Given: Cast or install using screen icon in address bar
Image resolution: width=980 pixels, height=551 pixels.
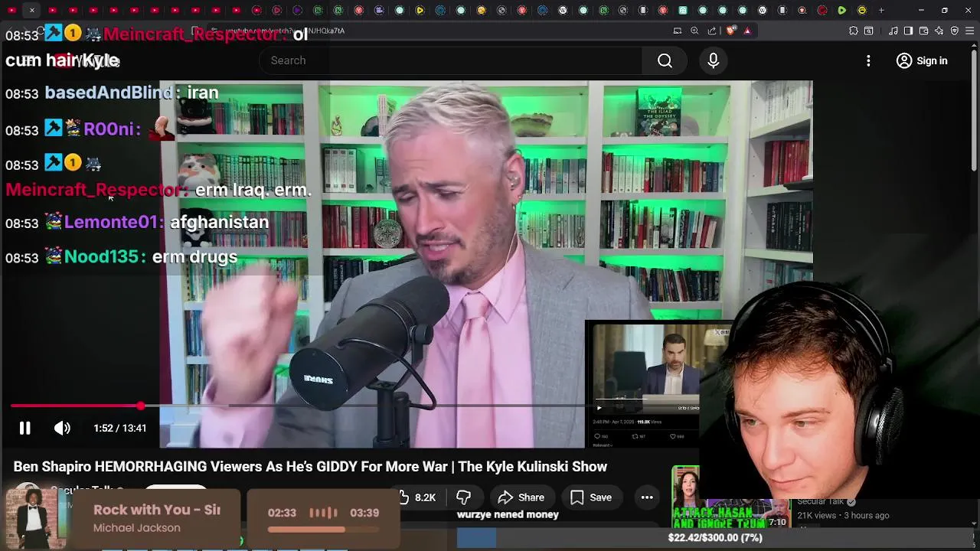Looking at the screenshot, I should coord(678,31).
